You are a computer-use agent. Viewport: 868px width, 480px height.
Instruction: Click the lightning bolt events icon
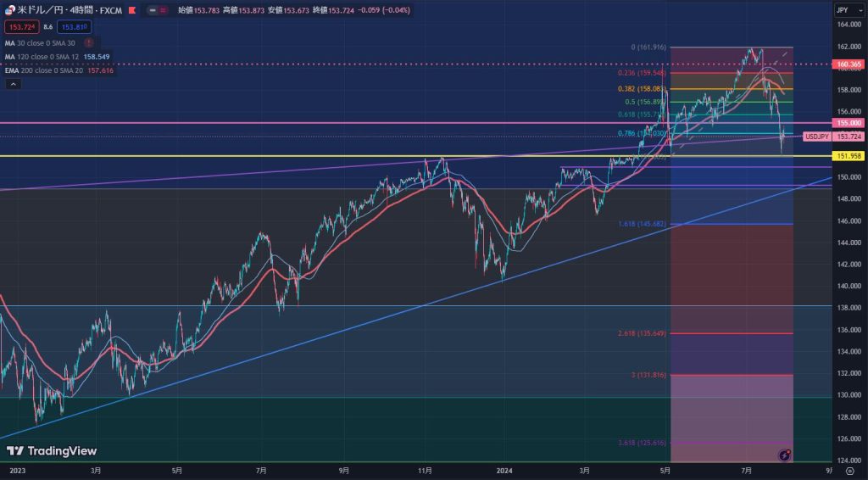point(785,455)
